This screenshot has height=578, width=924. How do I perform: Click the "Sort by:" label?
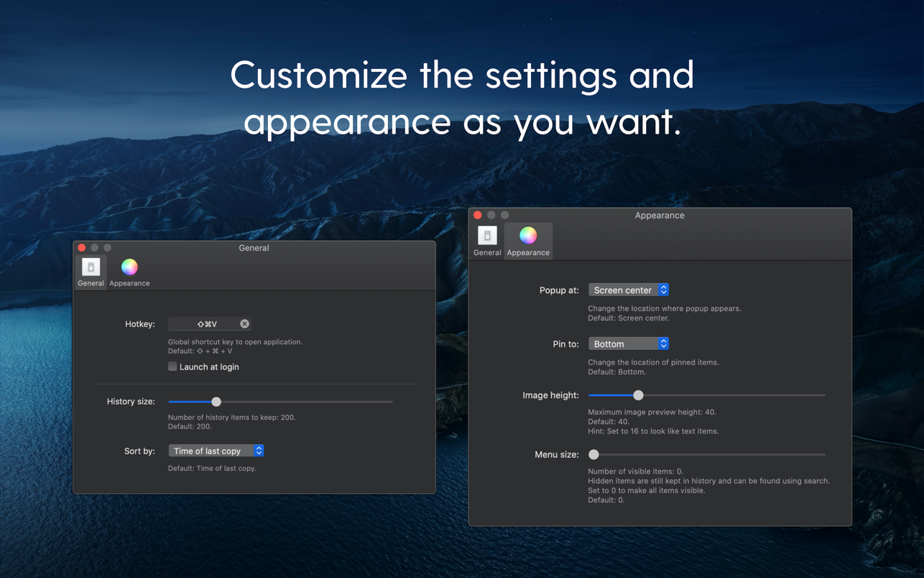click(x=139, y=451)
